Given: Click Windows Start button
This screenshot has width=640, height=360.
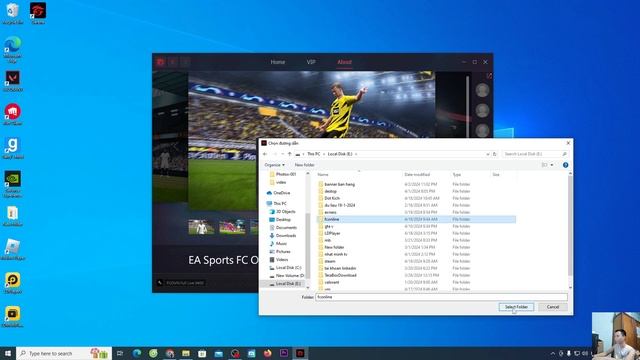Looking at the screenshot, I should pos(8,353).
